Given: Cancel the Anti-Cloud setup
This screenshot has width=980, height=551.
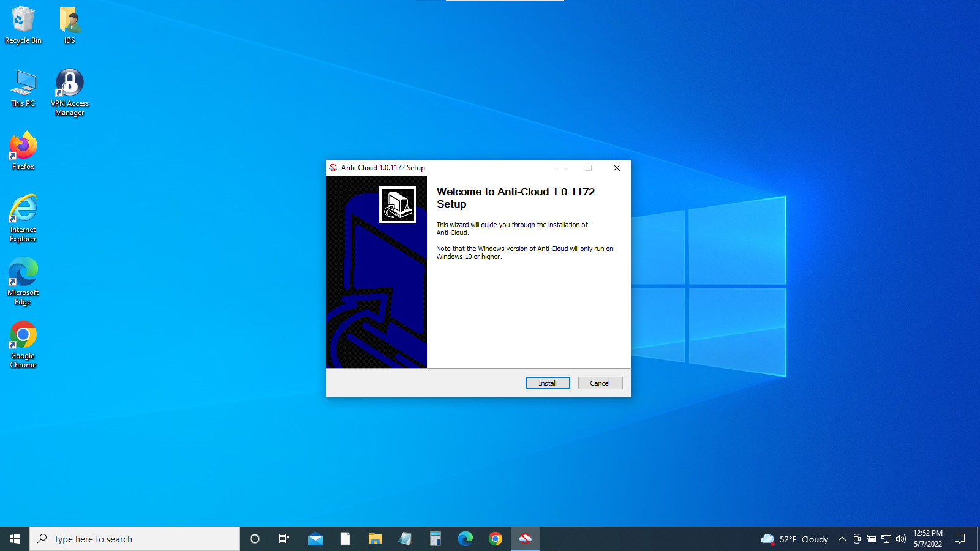Looking at the screenshot, I should pos(600,383).
